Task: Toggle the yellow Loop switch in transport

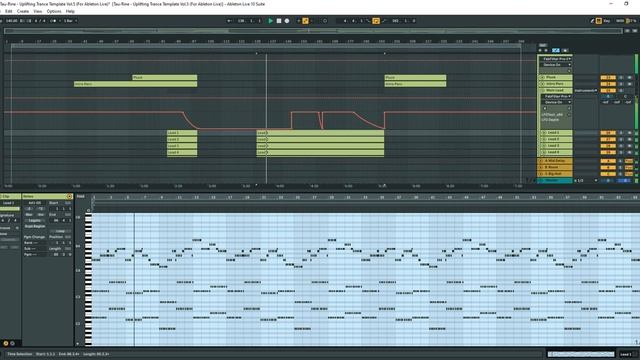Action: tap(376, 21)
